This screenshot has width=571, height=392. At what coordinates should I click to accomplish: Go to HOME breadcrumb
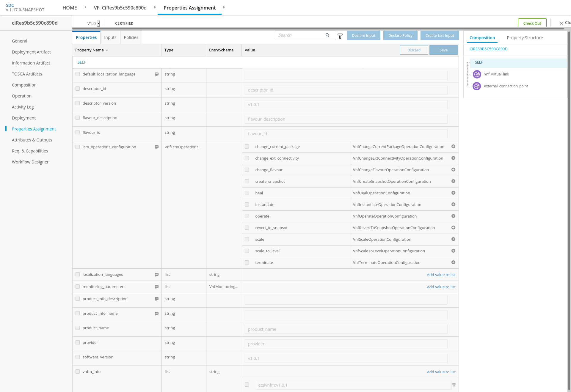pos(70,8)
